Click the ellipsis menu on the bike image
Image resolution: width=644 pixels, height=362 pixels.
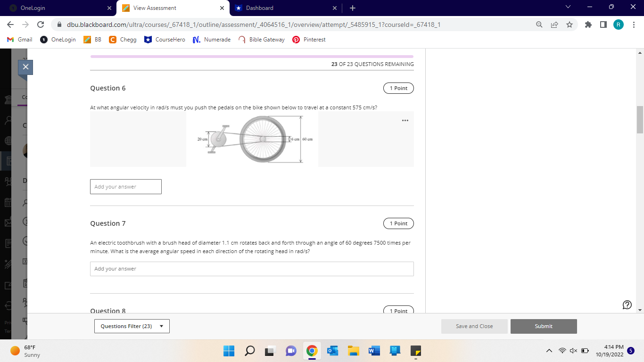(x=405, y=120)
